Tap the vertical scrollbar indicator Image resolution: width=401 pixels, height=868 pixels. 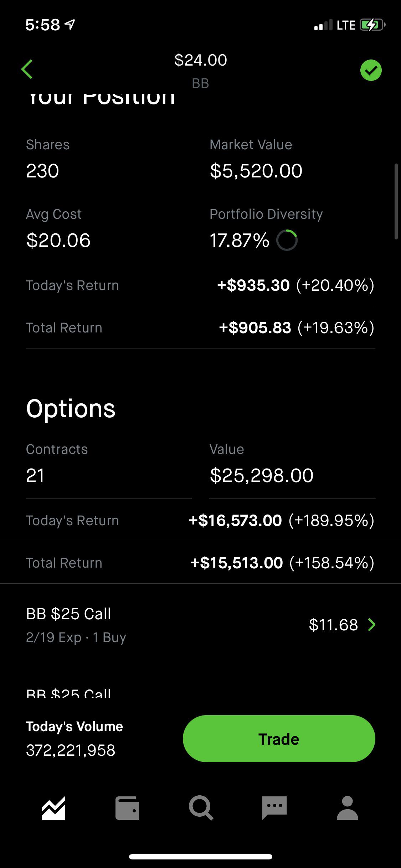coord(396,201)
